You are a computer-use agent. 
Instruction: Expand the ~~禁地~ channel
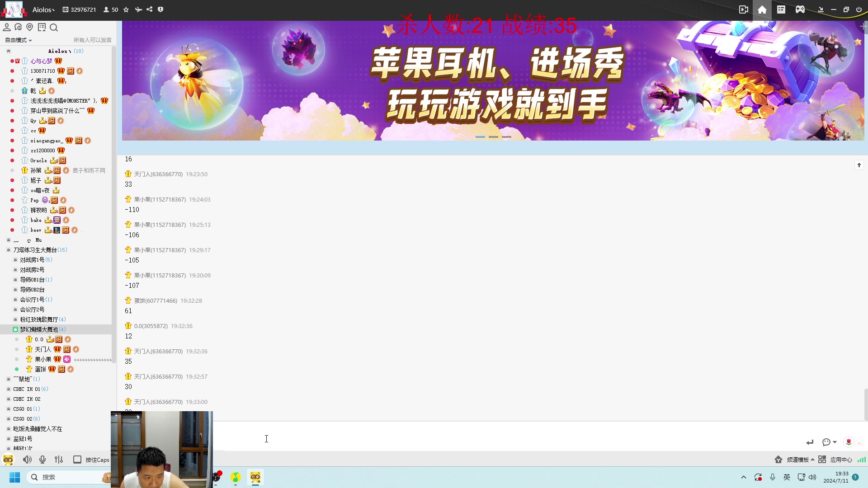tap(8, 379)
